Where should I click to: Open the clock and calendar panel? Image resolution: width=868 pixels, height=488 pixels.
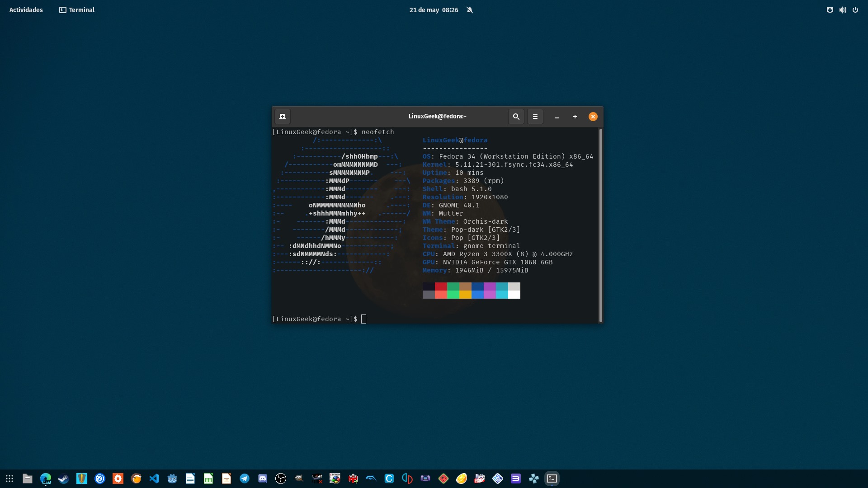point(434,10)
